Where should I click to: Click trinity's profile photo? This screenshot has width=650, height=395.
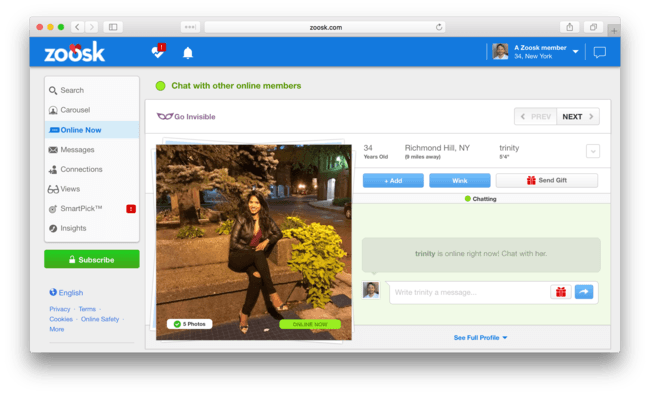[254, 242]
